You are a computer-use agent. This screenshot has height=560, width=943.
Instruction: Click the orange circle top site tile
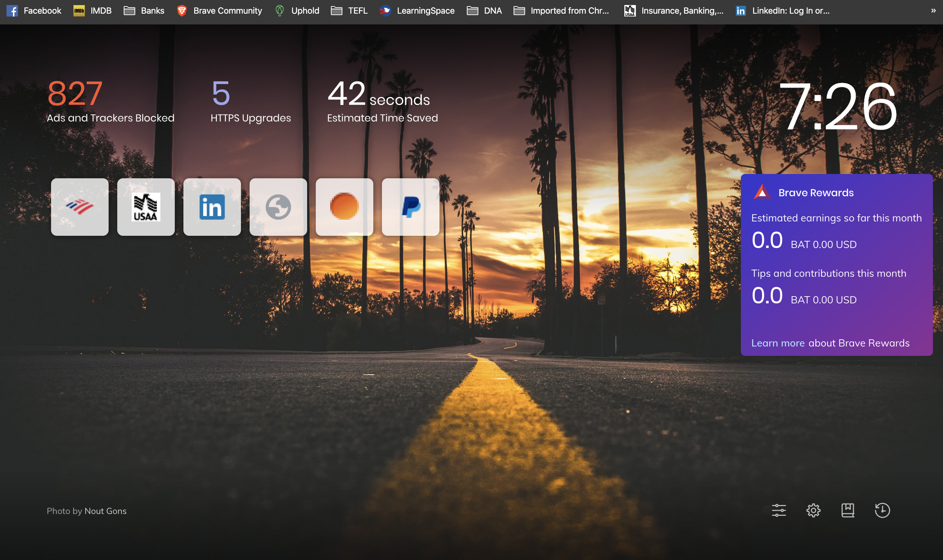344,207
